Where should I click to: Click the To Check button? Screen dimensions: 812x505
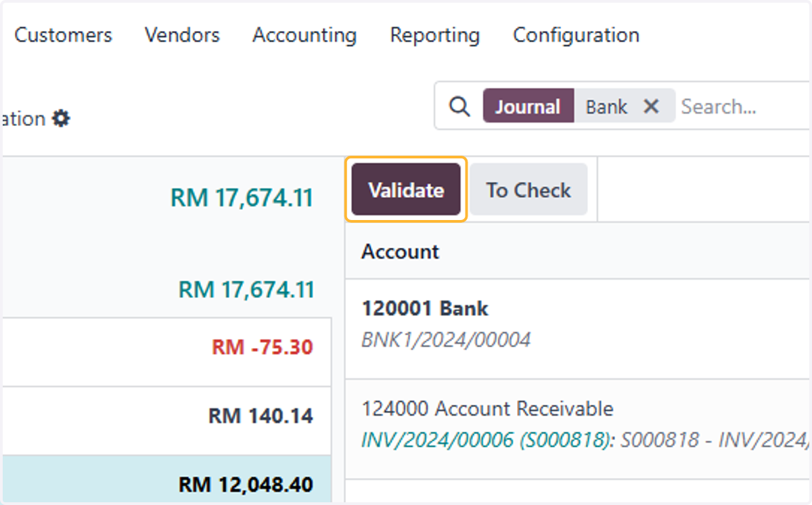click(x=528, y=190)
